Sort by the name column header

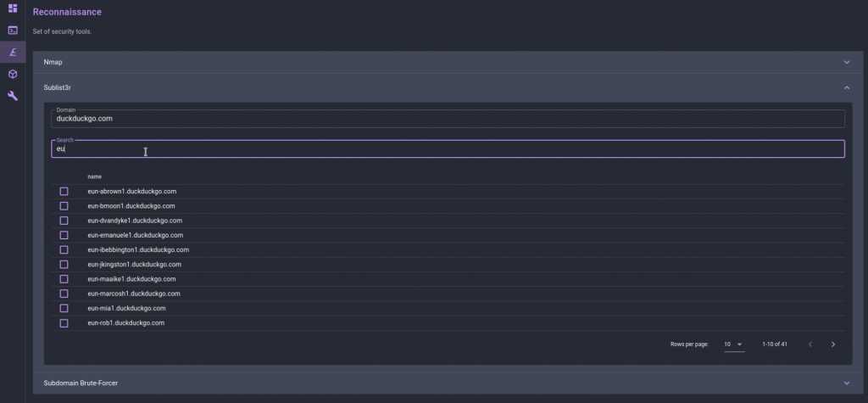pyautogui.click(x=94, y=176)
